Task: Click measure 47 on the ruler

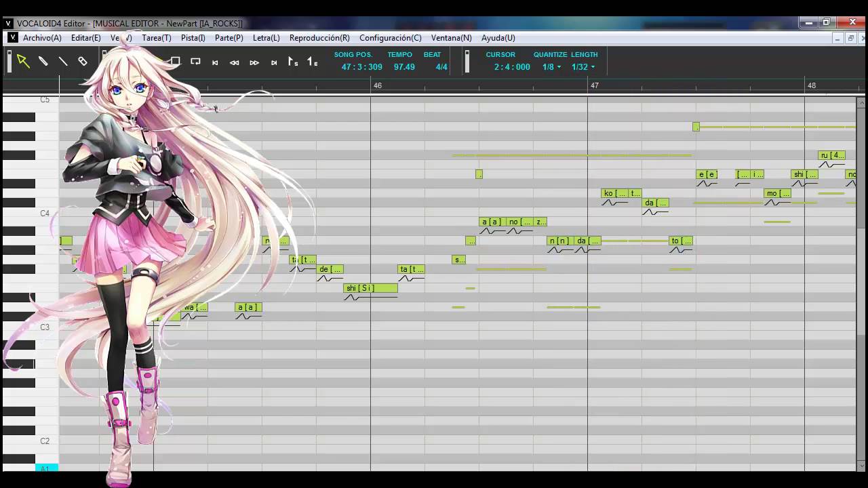Action: pyautogui.click(x=595, y=85)
